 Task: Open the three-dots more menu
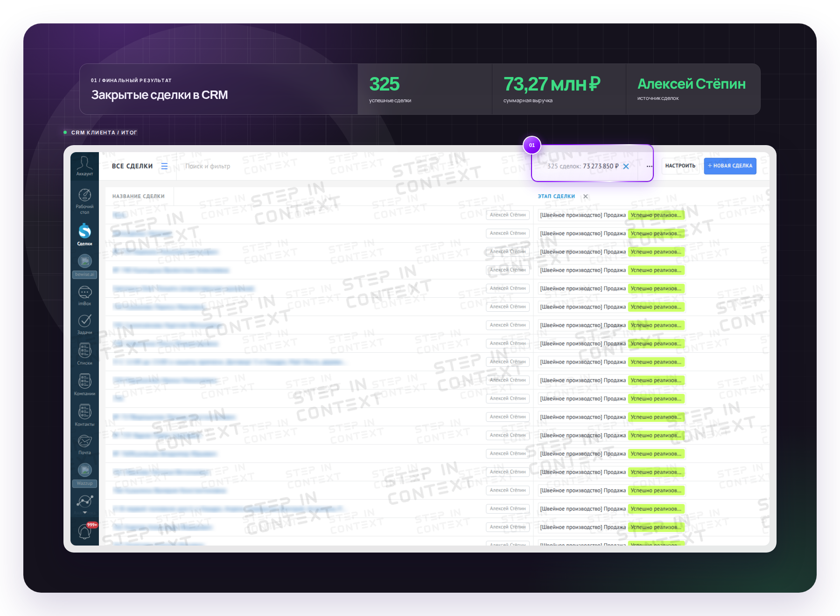click(649, 166)
